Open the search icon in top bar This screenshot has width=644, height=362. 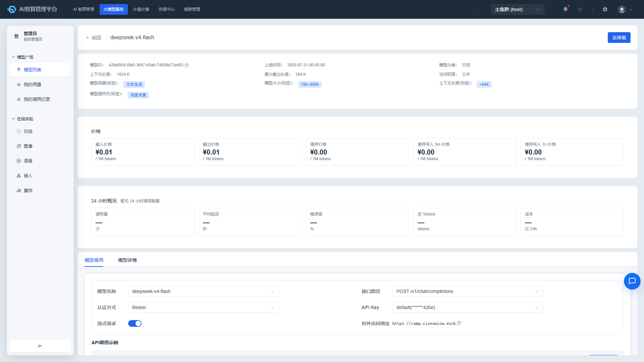[479, 9]
